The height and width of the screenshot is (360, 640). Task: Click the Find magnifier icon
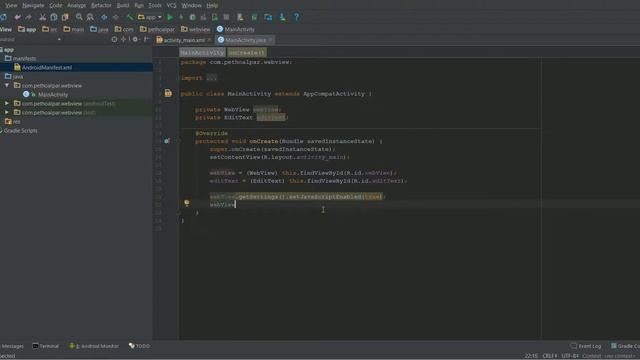tap(79, 17)
